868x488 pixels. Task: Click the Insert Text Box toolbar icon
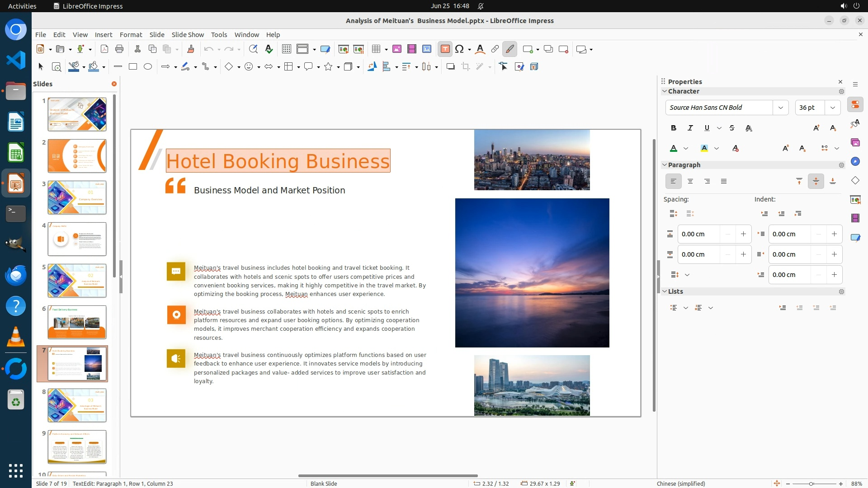click(x=445, y=49)
